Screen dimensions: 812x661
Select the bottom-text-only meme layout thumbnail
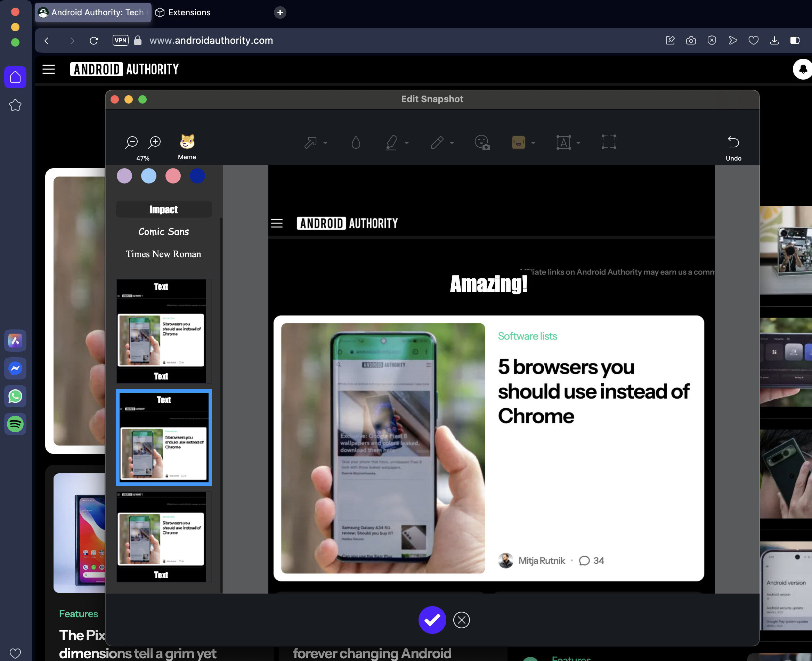click(x=162, y=537)
